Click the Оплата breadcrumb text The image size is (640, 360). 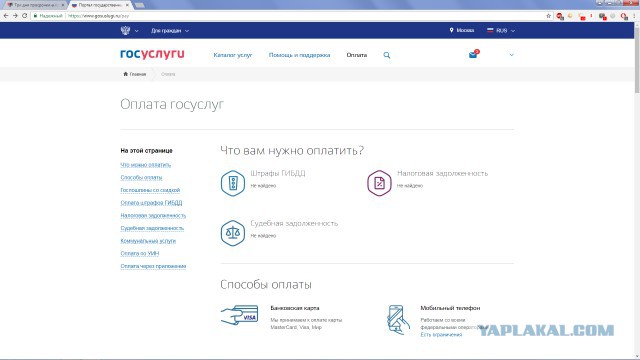(x=168, y=74)
